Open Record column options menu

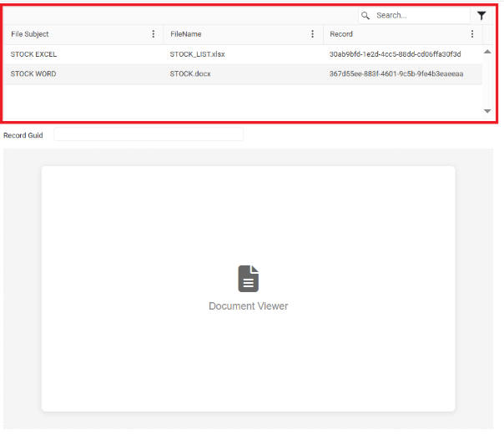(472, 34)
